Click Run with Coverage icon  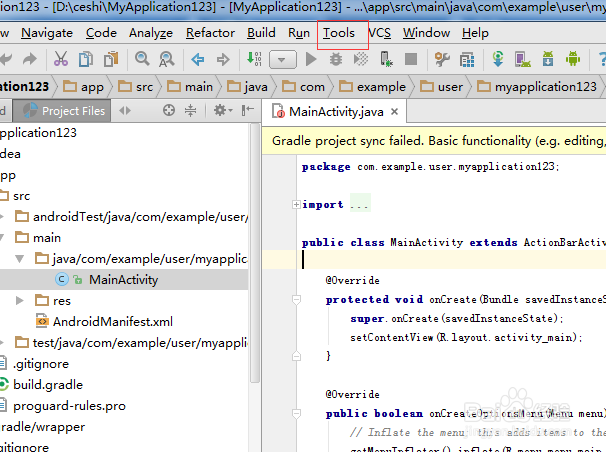pyautogui.click(x=361, y=59)
